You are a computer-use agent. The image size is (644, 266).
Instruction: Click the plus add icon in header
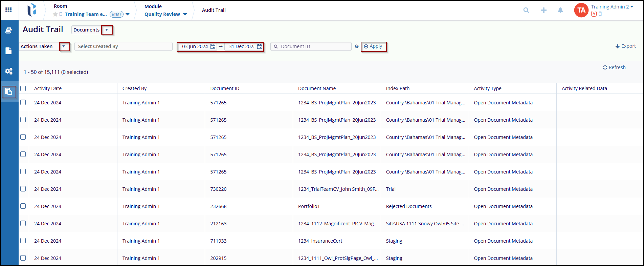[543, 10]
